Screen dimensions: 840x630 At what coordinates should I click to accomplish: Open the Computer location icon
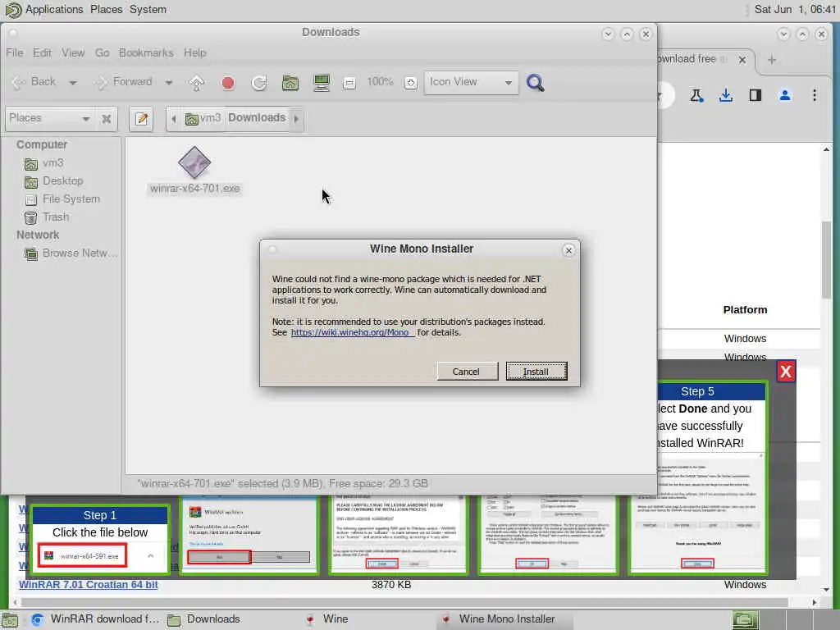coord(322,83)
